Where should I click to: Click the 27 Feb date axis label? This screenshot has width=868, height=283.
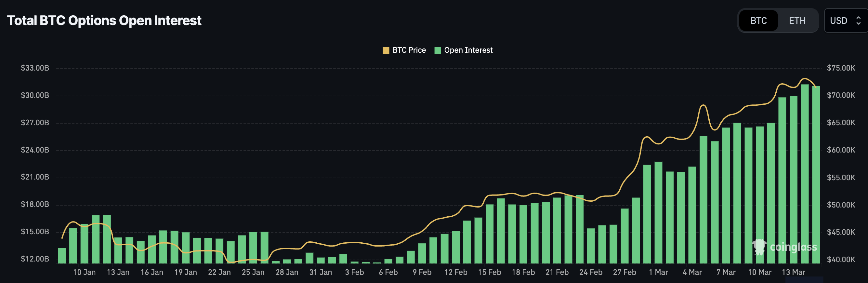pyautogui.click(x=625, y=272)
